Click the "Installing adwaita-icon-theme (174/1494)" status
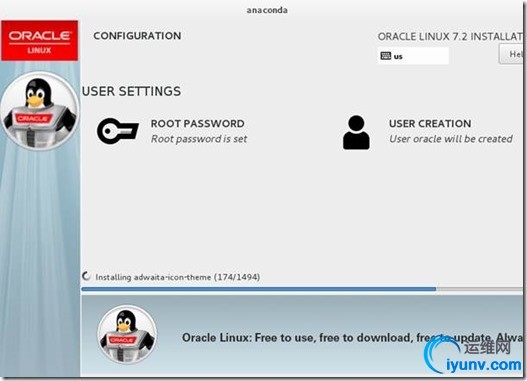The image size is (527, 381). 177,277
